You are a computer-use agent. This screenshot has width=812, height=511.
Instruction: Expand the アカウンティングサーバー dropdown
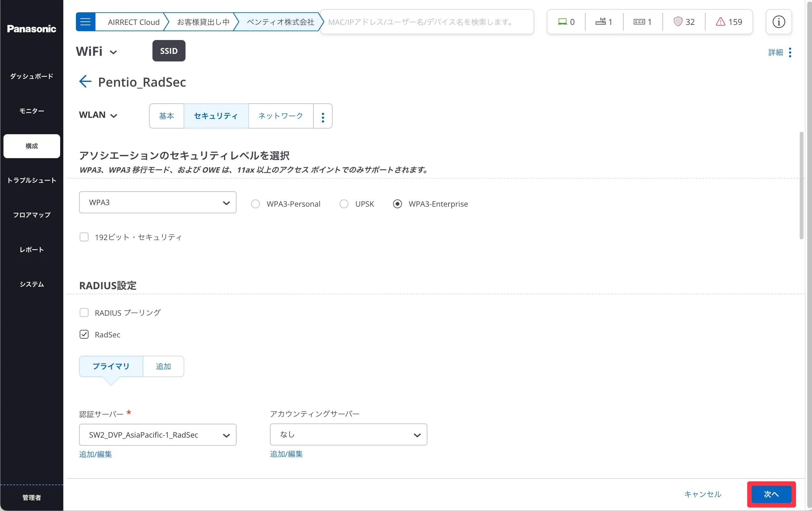348,435
